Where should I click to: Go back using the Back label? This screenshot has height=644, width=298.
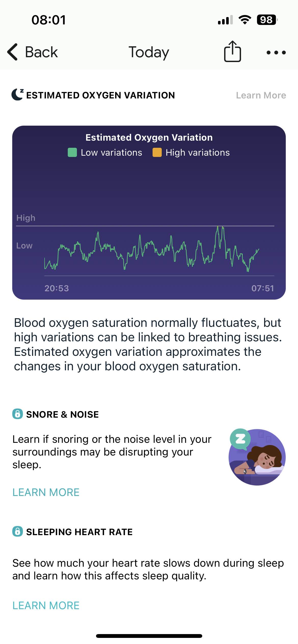click(42, 52)
